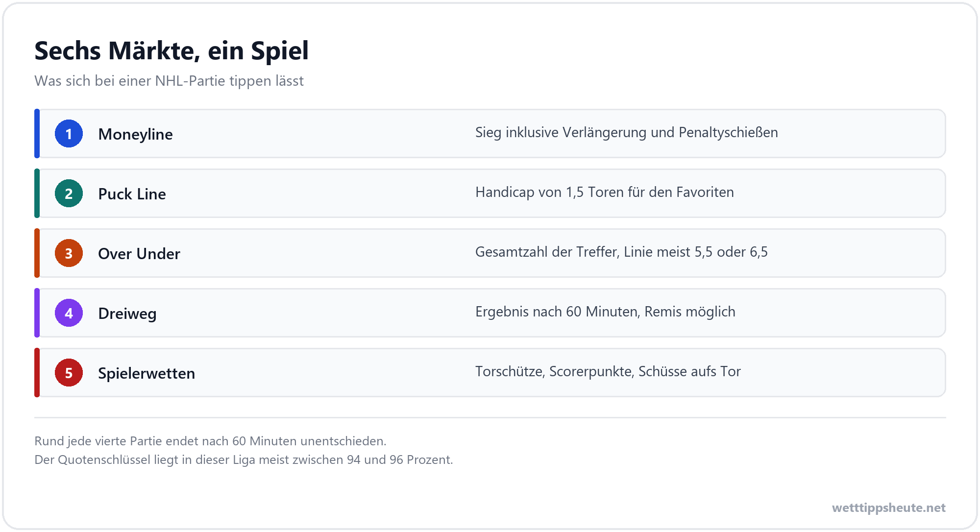
Task: Click the footnote about Quotenschlüssel
Action: pyautogui.click(x=244, y=459)
